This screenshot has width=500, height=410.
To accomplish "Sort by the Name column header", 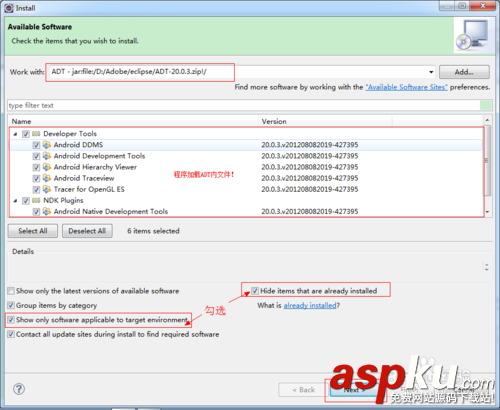I will 134,121.
